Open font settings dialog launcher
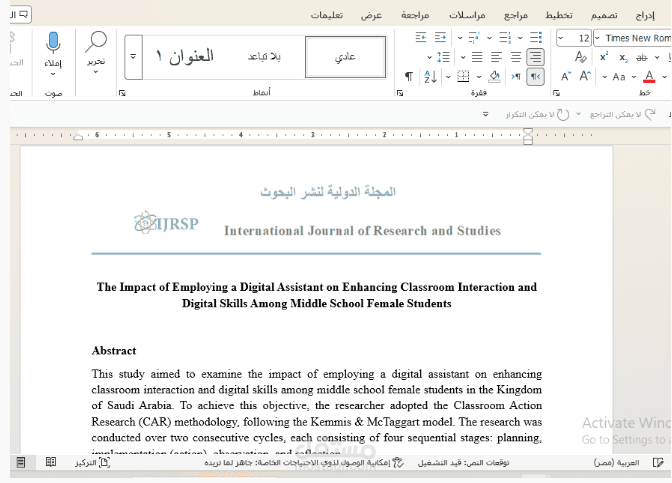This screenshot has height=483, width=672. point(556,93)
